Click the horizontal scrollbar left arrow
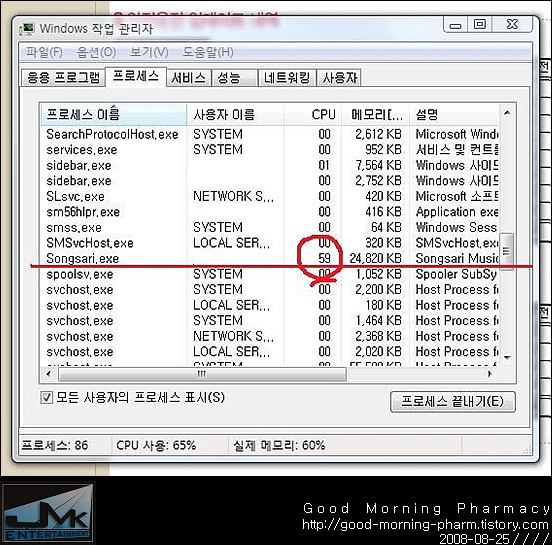This screenshot has height=545, width=552. (x=49, y=374)
